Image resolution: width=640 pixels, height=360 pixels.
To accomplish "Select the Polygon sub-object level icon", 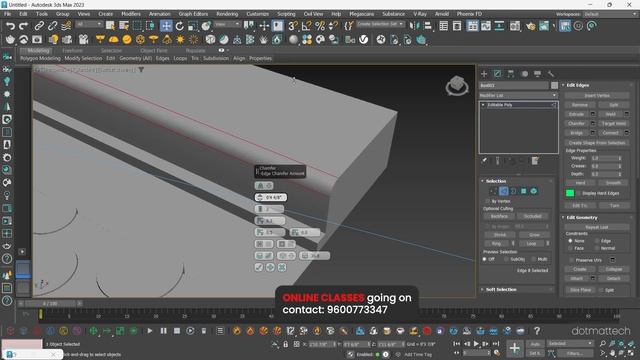I will 524,191.
